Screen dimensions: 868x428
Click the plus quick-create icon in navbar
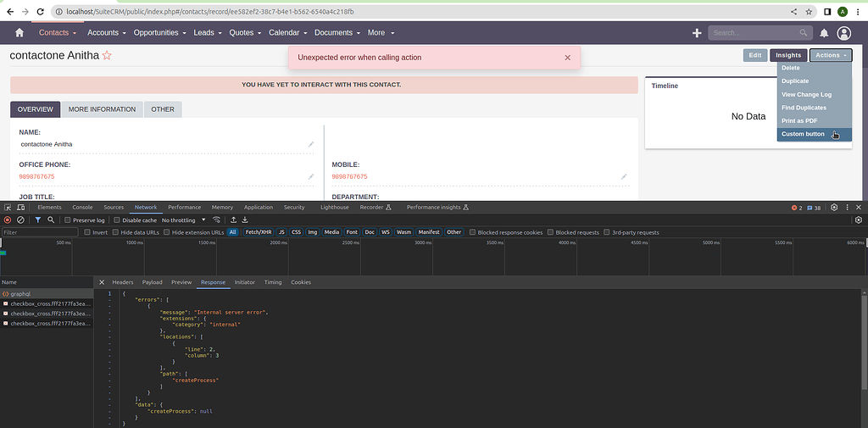click(x=697, y=33)
